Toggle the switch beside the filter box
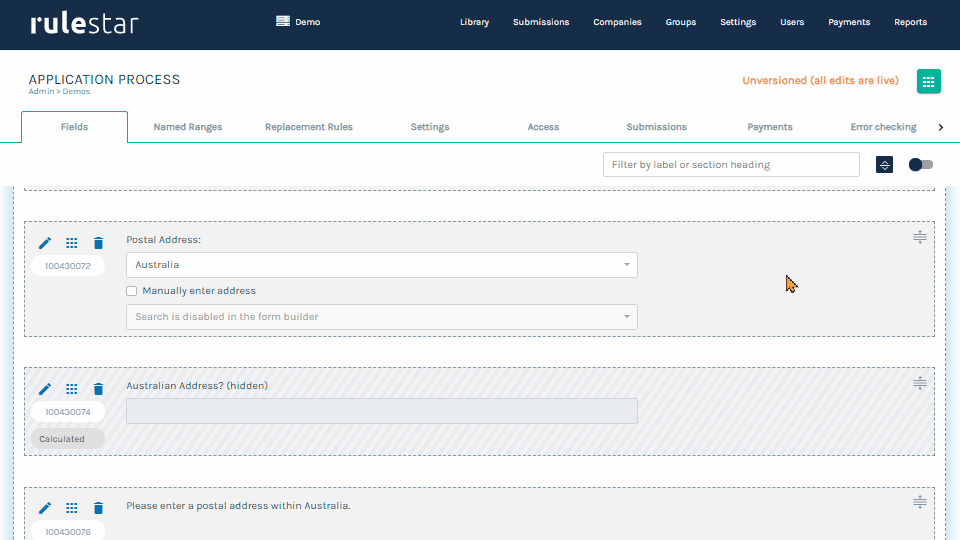Screen dimensions: 960x540 click(920, 165)
